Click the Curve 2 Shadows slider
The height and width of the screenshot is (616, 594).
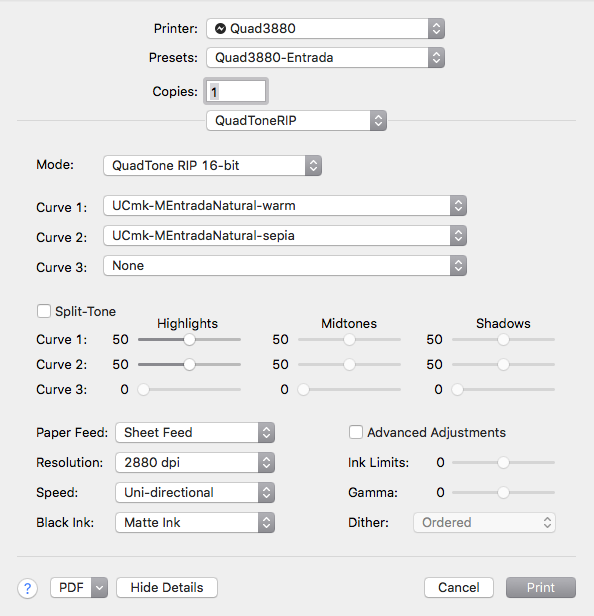pos(503,365)
